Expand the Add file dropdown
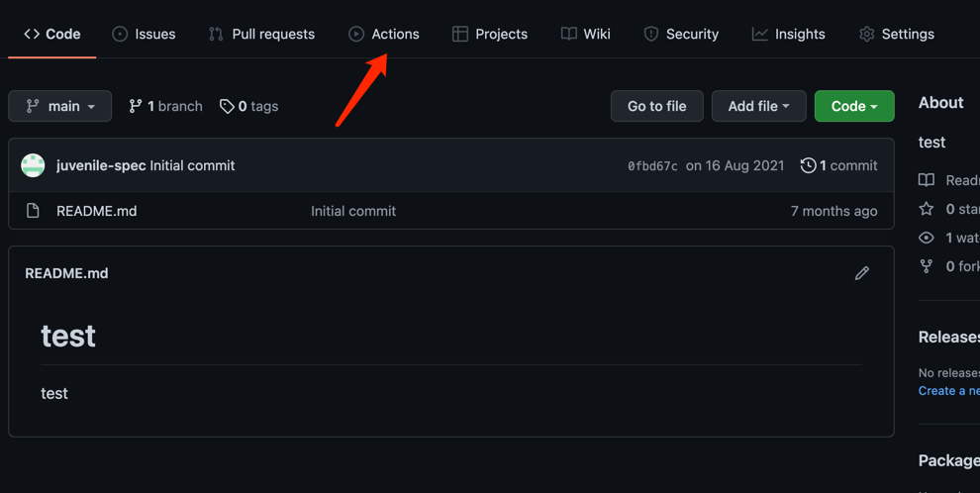This screenshot has width=980, height=493. click(x=758, y=106)
